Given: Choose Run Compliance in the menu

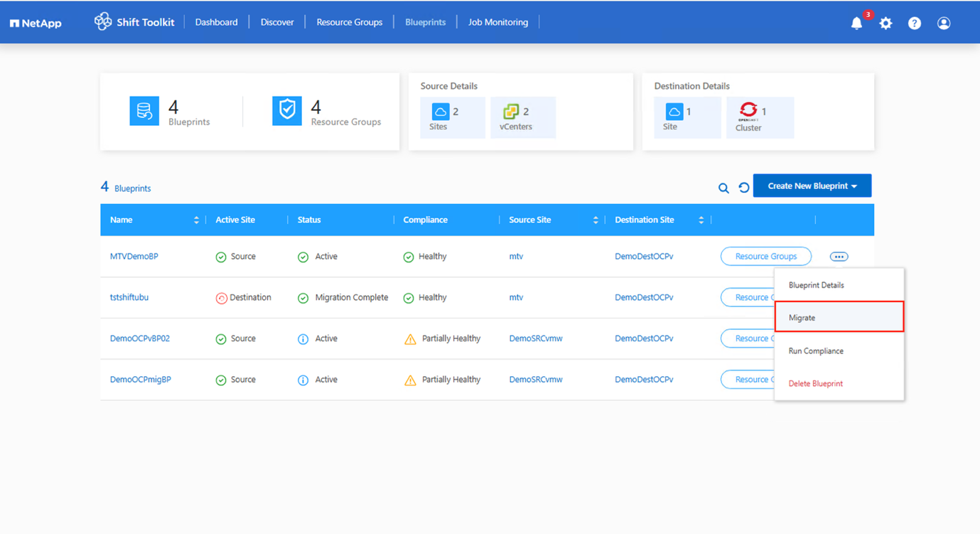Looking at the screenshot, I should pos(816,351).
